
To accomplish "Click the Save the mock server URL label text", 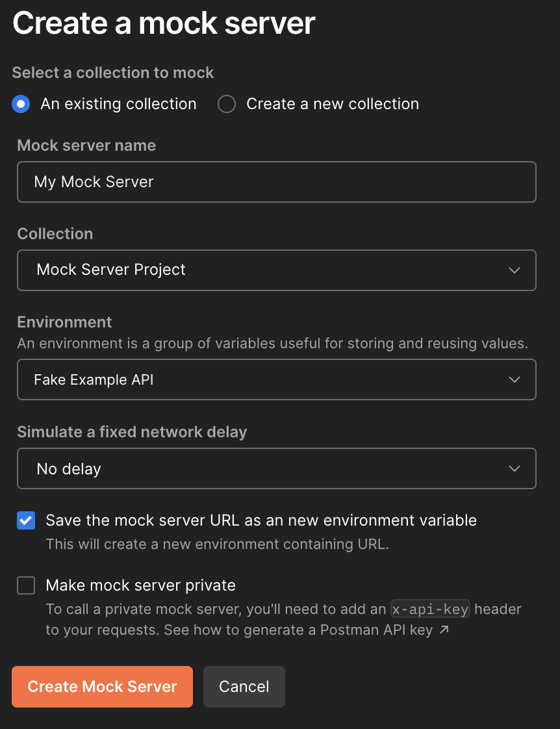I will (x=261, y=520).
